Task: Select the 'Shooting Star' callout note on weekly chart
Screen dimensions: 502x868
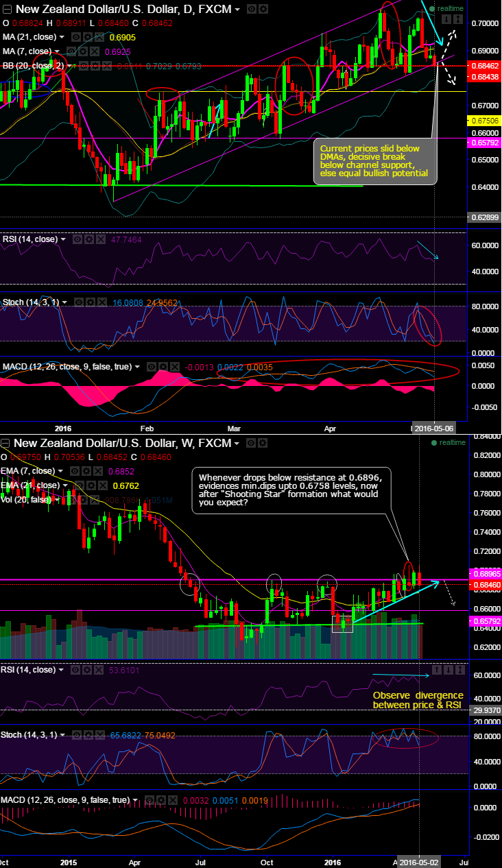Action: point(291,492)
